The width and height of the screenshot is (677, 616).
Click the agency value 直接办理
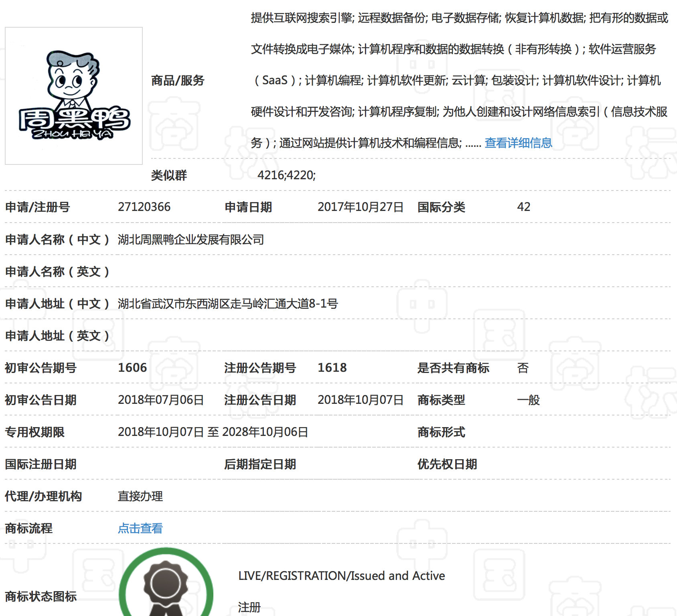click(x=140, y=496)
